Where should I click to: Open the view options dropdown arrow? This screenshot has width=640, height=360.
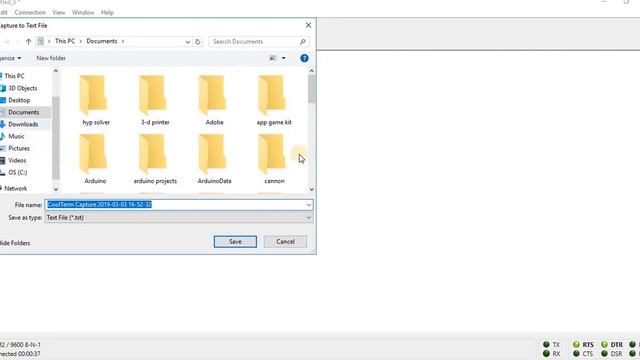(x=284, y=58)
